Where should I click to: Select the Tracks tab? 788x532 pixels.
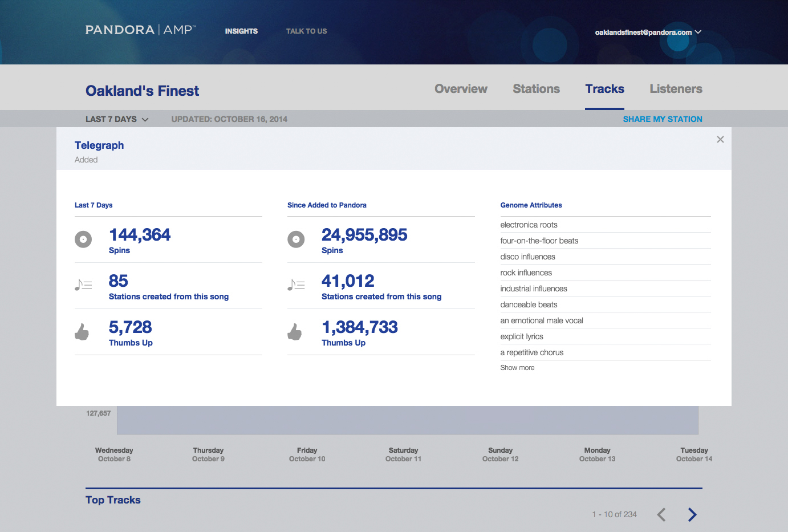604,89
